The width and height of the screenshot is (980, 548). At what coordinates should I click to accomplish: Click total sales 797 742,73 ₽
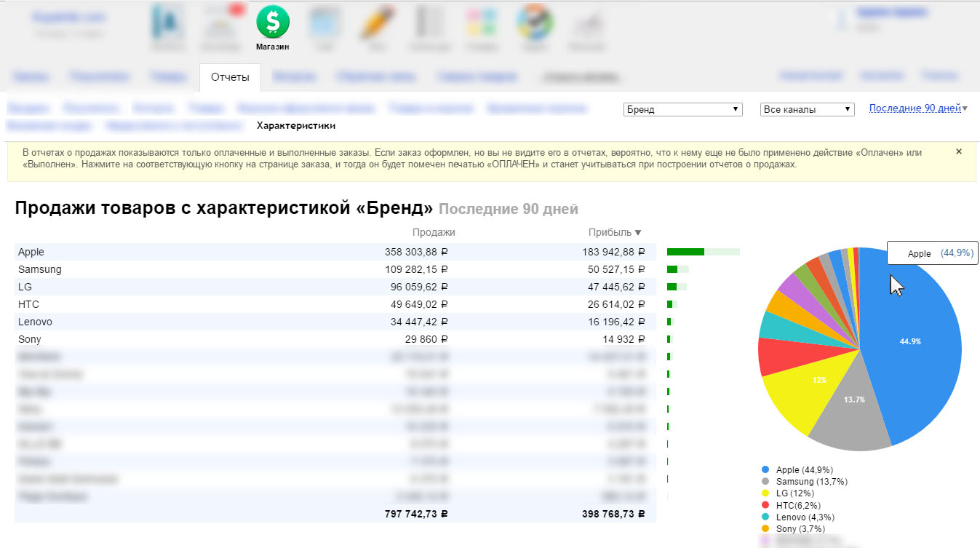tap(416, 514)
